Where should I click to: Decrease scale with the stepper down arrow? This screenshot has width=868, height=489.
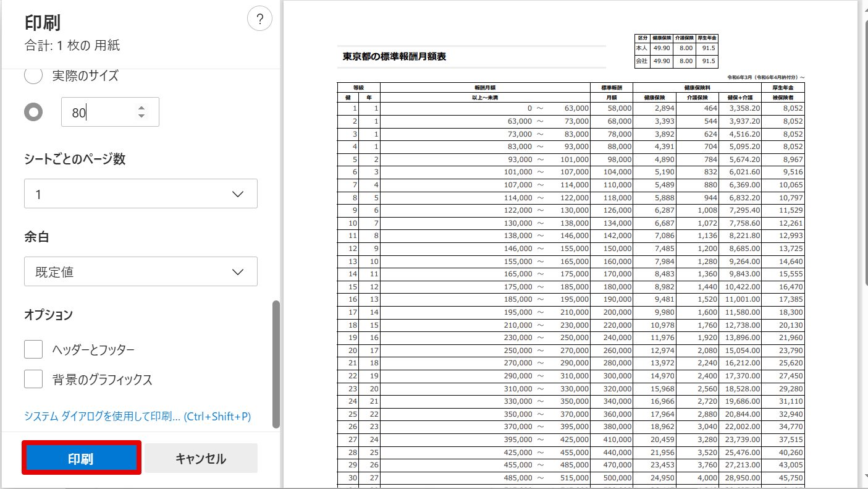141,116
